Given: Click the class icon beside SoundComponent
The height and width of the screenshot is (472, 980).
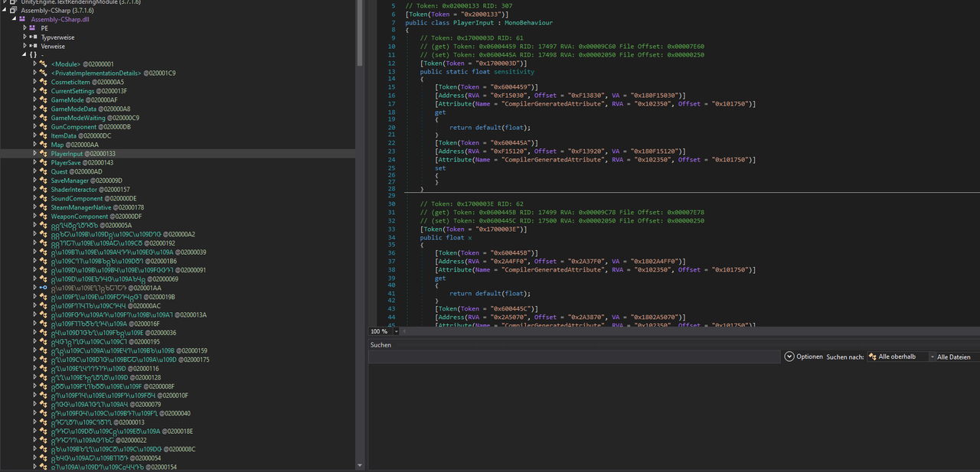Looking at the screenshot, I should pos(44,198).
